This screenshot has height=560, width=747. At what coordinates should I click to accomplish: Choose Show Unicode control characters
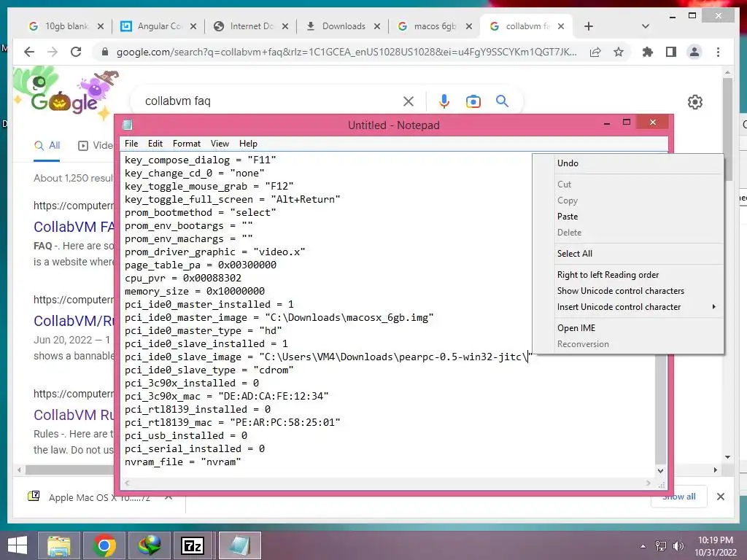coord(628,290)
